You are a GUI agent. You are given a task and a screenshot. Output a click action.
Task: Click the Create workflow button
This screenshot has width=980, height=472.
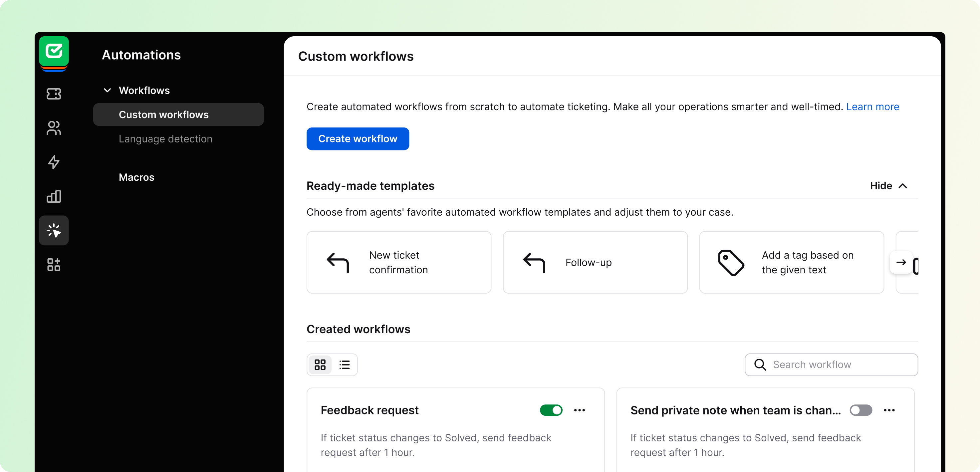pyautogui.click(x=358, y=139)
